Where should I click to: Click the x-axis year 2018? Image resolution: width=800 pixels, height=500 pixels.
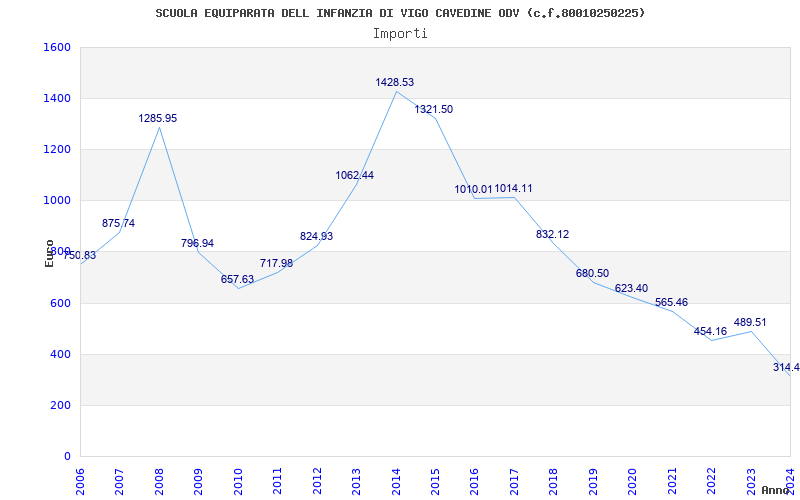point(554,482)
